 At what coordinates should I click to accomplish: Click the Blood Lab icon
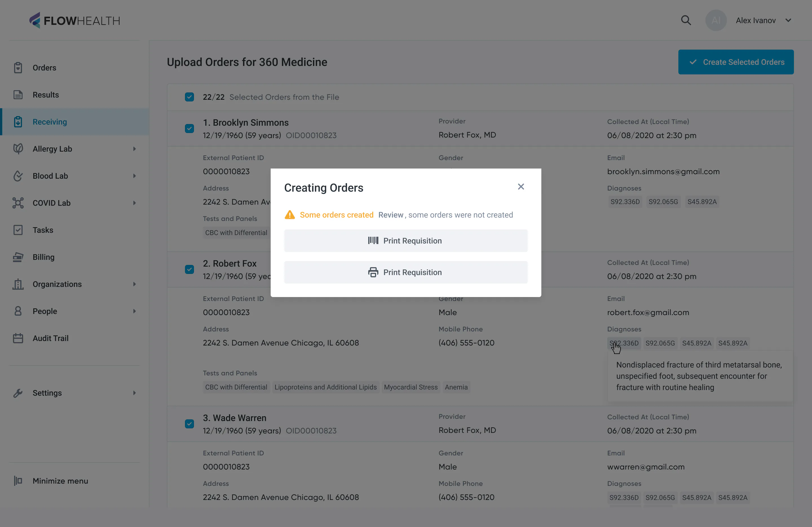point(18,176)
